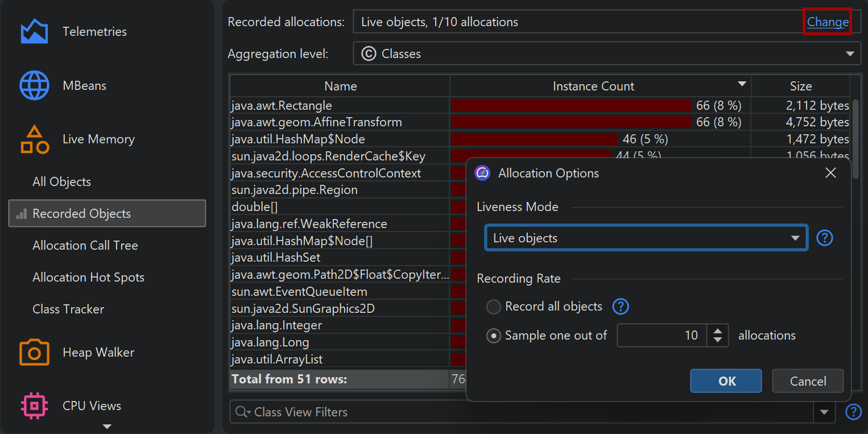Open the Live objects liveness mode dropdown

646,238
